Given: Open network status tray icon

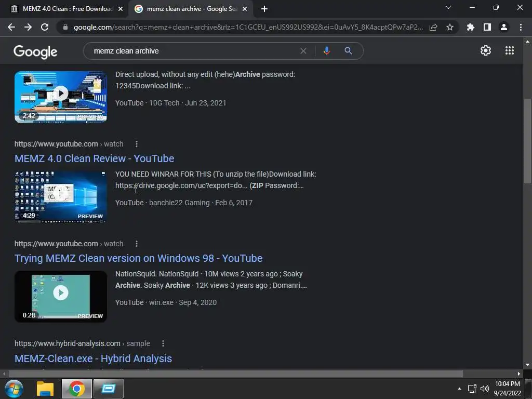Looking at the screenshot, I should pyautogui.click(x=472, y=389).
